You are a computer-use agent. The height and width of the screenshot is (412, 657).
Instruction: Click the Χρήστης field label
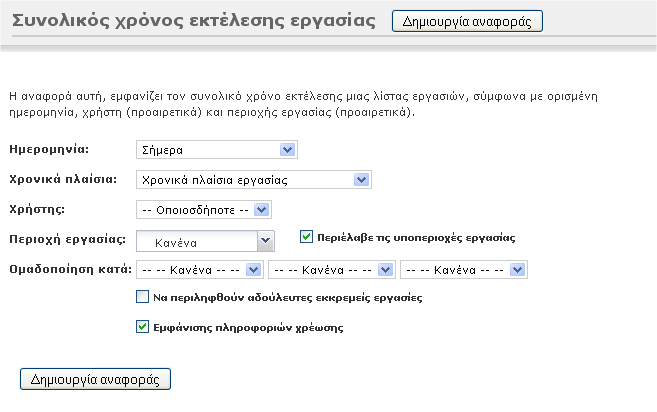pyautogui.click(x=37, y=210)
